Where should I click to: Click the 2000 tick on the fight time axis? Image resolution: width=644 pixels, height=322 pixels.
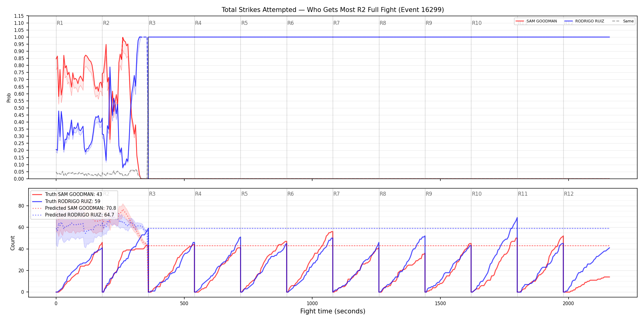(568, 303)
